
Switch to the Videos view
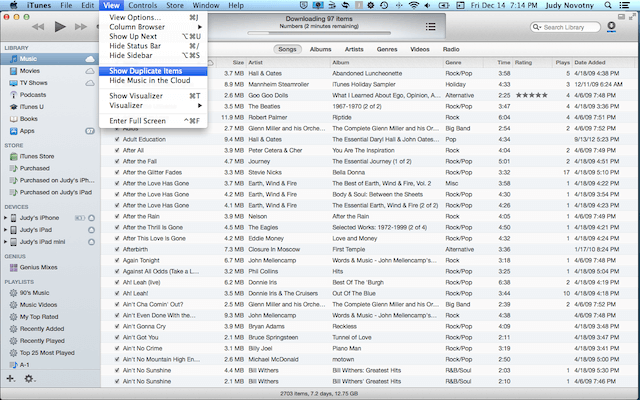420,49
